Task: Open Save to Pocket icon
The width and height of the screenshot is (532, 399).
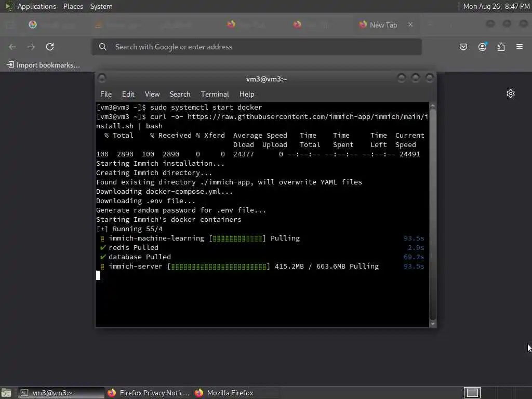Action: coord(463,47)
